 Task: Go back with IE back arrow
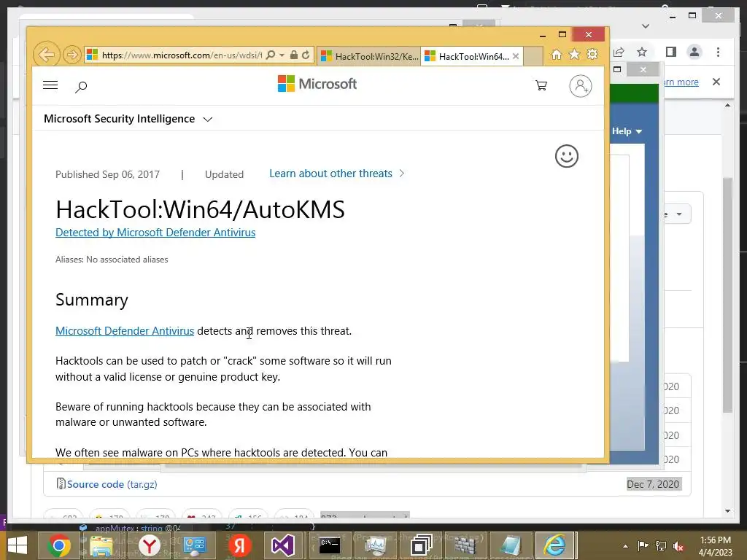pos(46,55)
